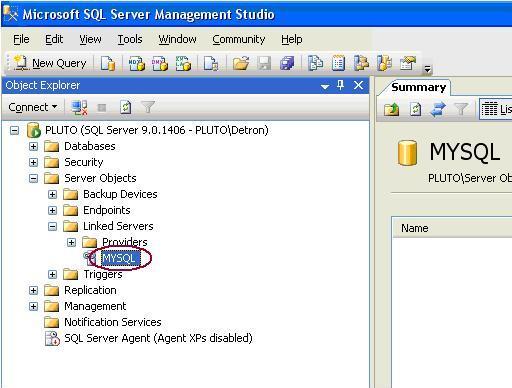The image size is (512, 388).
Task: Select the Replication folder label
Action: coord(90,290)
